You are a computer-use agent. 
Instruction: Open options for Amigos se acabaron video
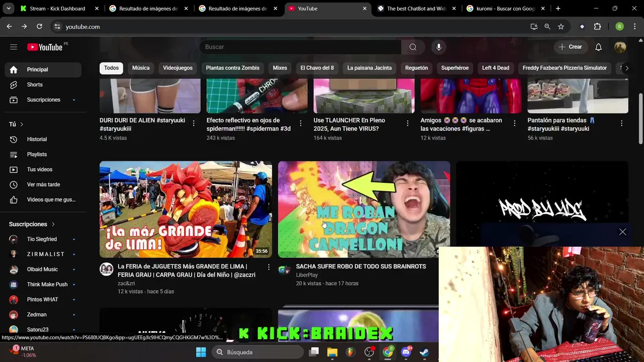[515, 123]
